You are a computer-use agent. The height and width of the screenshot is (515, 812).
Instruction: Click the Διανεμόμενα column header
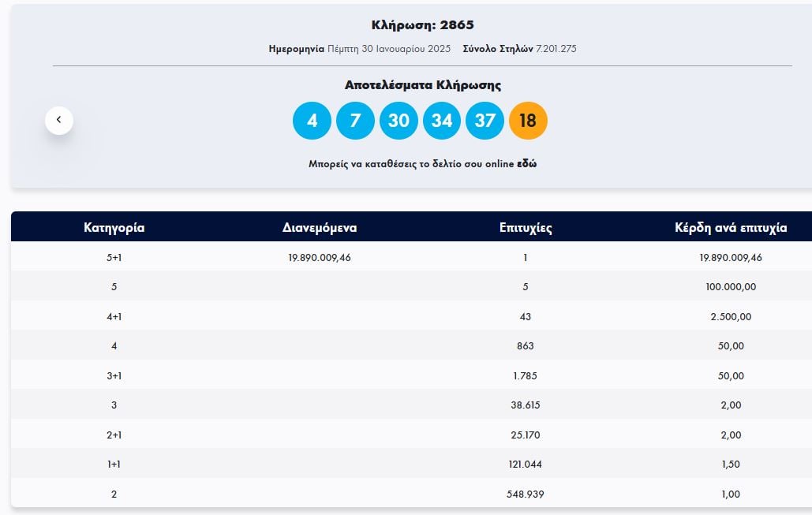tap(320, 228)
